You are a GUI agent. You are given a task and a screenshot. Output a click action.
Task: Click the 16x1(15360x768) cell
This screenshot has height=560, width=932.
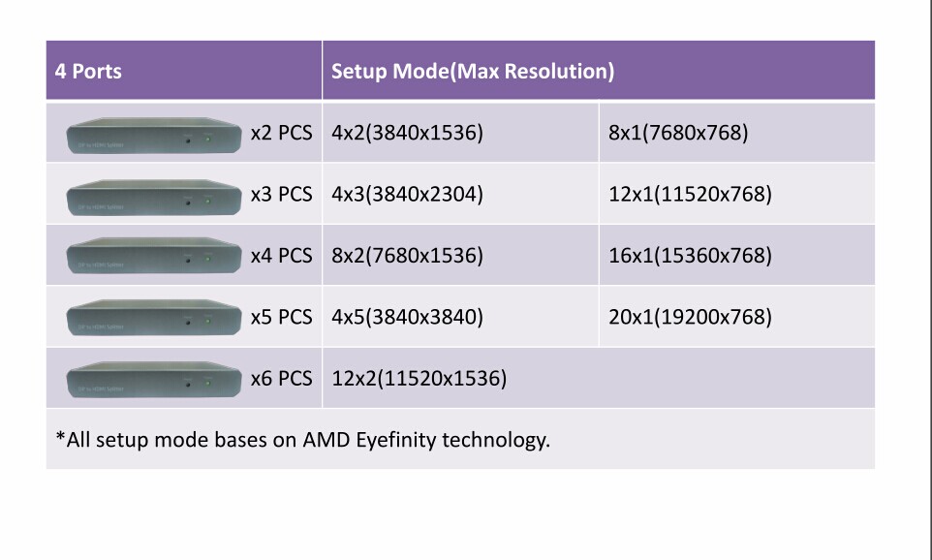coord(737,255)
